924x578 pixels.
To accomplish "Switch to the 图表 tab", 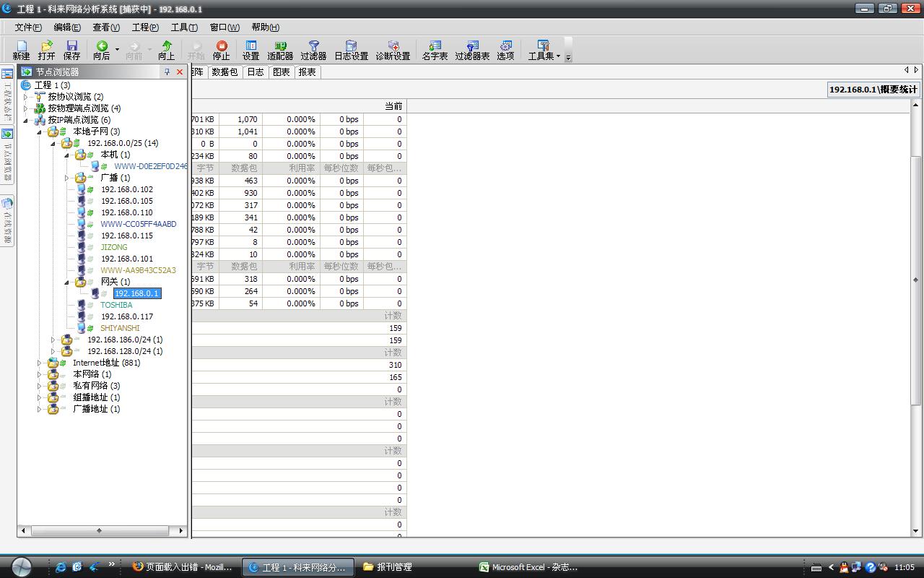I will tap(281, 72).
